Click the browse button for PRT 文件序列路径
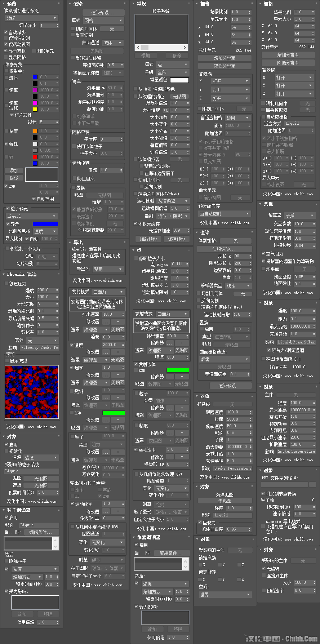 coord(312,485)
